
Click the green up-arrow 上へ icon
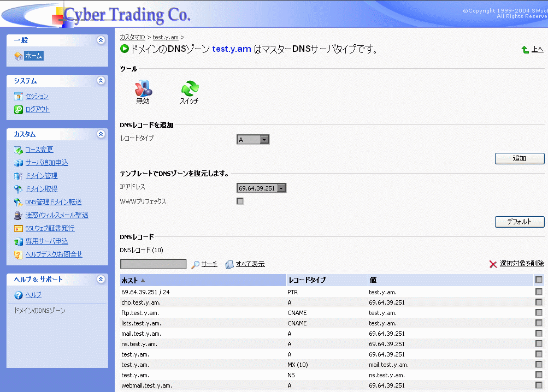[x=525, y=50]
